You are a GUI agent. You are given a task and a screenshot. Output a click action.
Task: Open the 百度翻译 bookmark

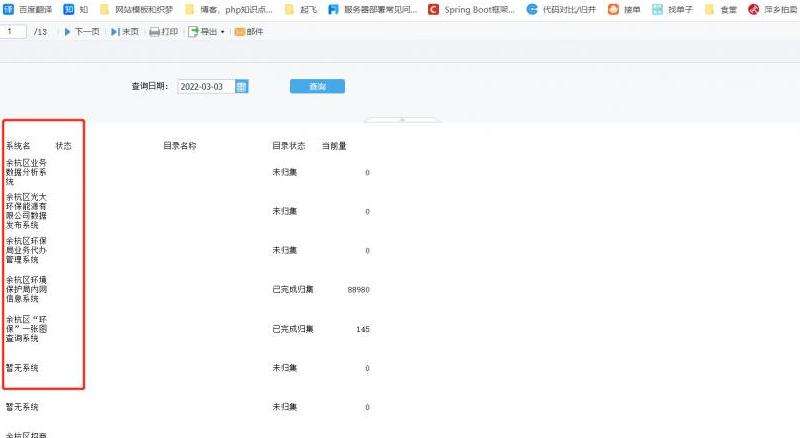[28, 10]
